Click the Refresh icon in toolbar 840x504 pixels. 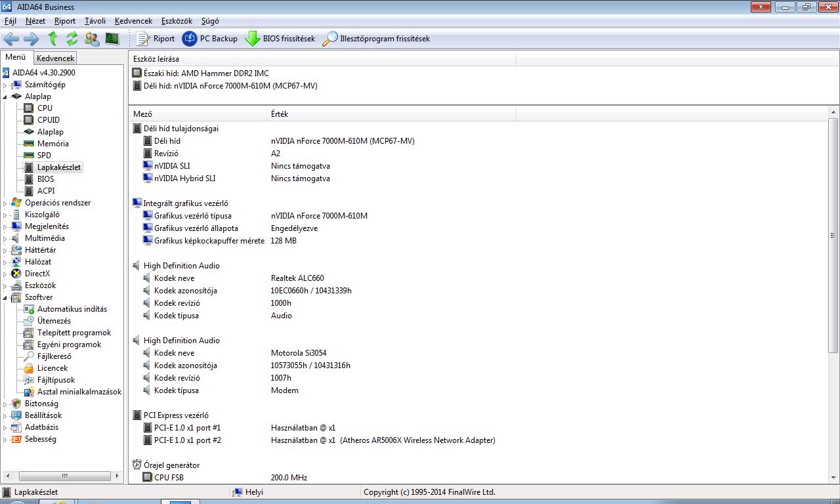[72, 39]
